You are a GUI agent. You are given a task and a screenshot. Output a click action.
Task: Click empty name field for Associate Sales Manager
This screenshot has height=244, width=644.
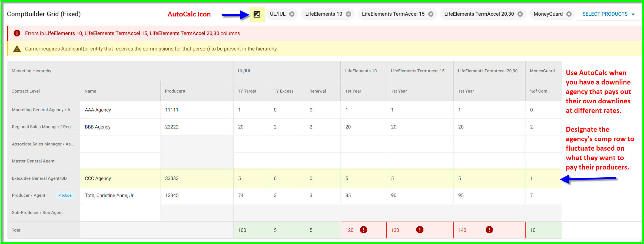[x=120, y=144]
